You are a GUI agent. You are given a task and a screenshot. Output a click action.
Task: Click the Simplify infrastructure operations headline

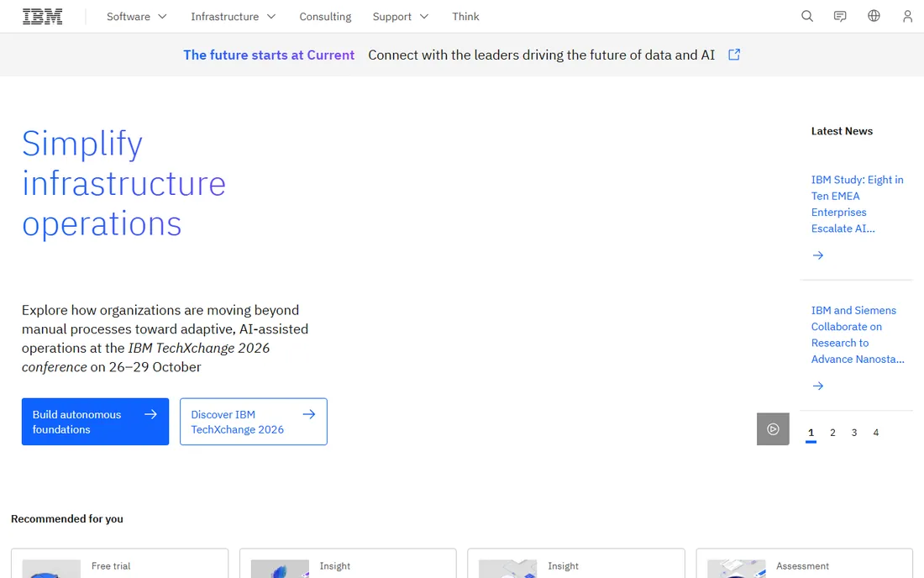(123, 183)
